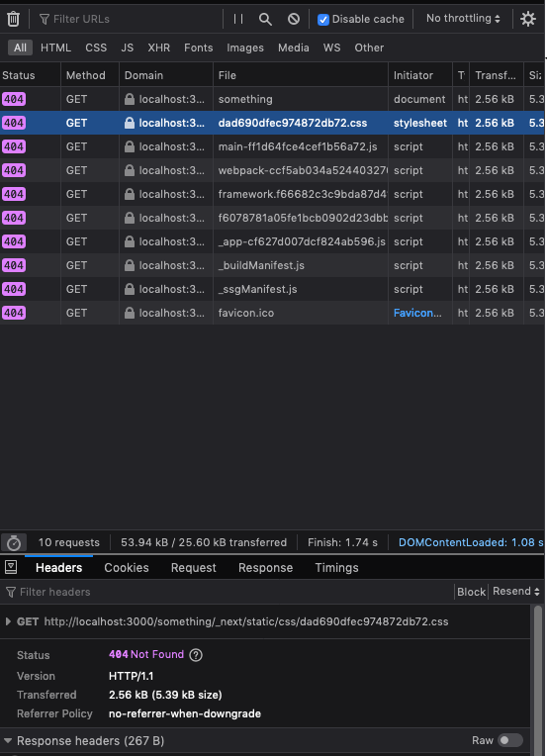Toggle the details pane collapse icon
This screenshot has height=756, width=547.
(x=11, y=567)
